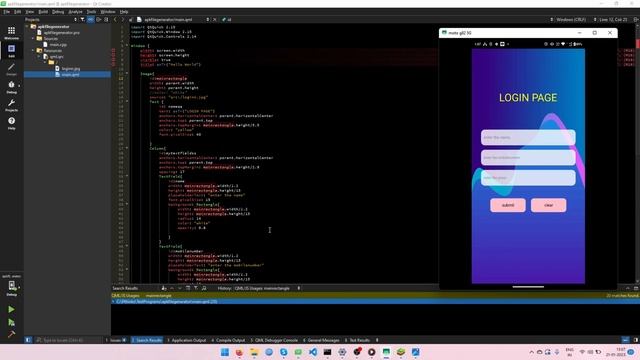This screenshot has height=360, width=640.
Task: Toggle the left sidebar visibility button
Action: coord(28,340)
